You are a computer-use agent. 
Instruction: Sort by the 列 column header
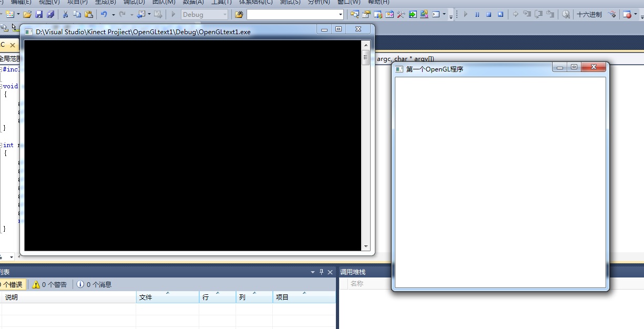[254, 297]
